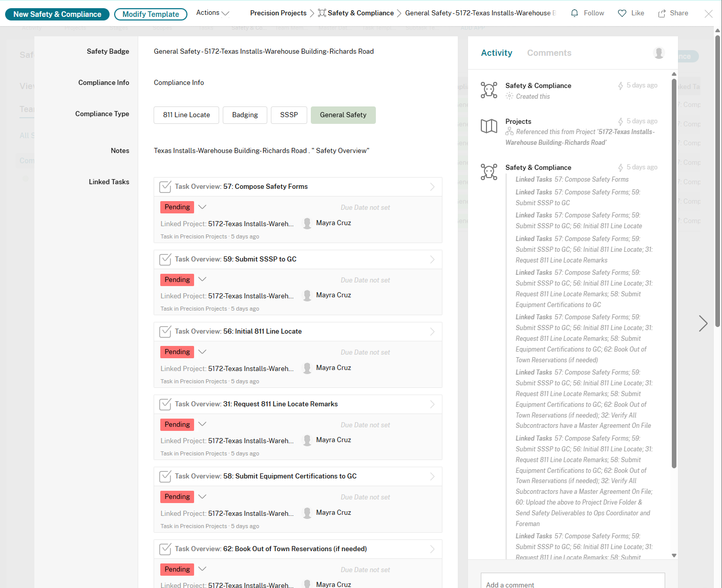Open the user avatar in the Activity panel header
Image resolution: width=722 pixels, height=588 pixels.
pyautogui.click(x=659, y=53)
